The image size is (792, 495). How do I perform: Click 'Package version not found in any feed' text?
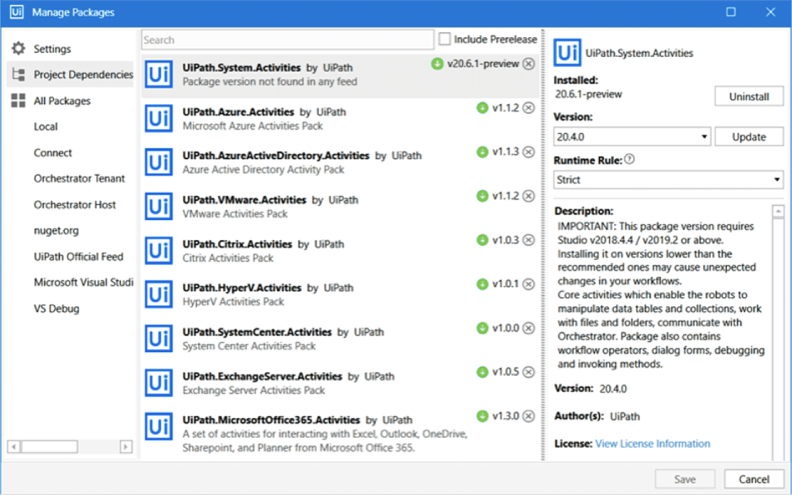click(270, 82)
